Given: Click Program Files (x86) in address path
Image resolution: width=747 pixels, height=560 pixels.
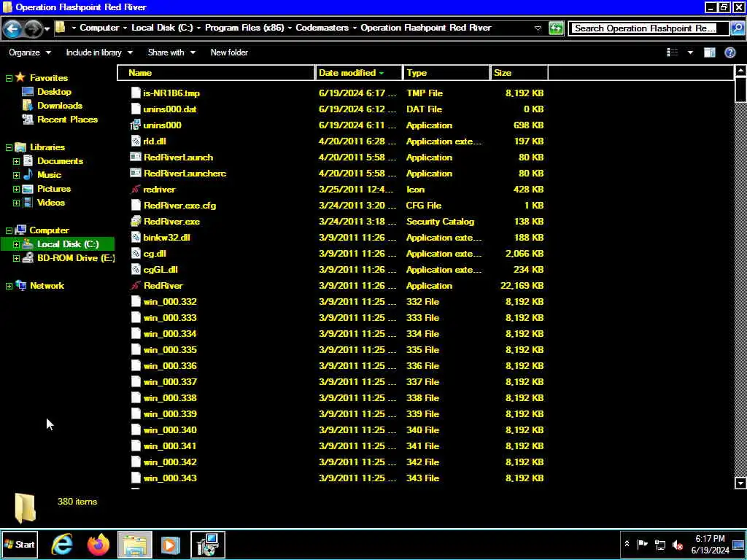Looking at the screenshot, I should click(x=244, y=28).
